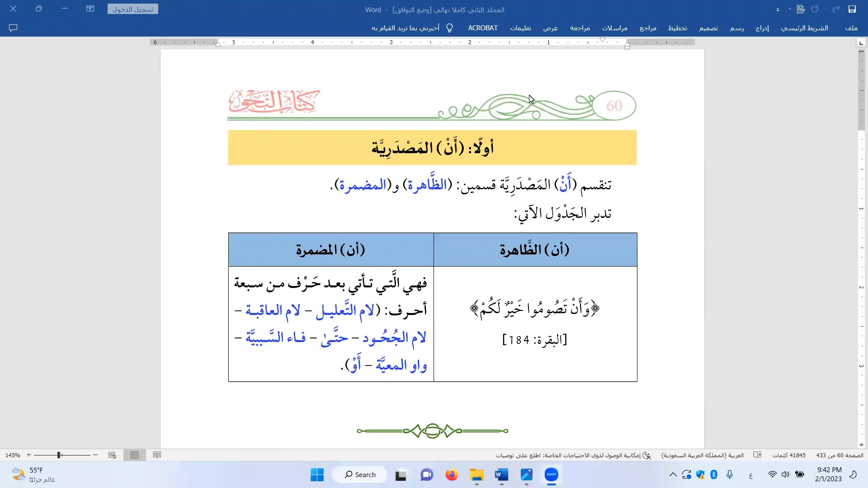
Task: Click the تسجيل الدخول sign-in button
Action: 132,9
